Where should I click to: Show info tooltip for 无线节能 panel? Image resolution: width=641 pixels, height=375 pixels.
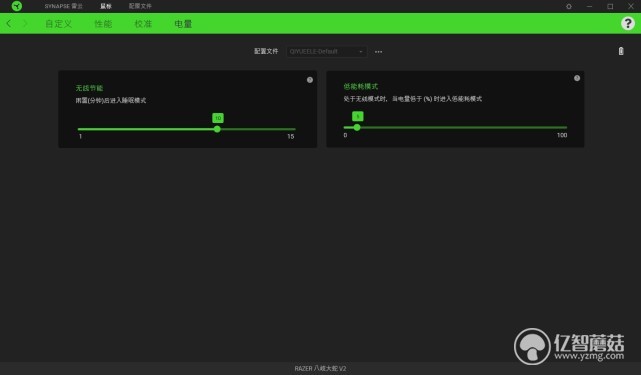(x=310, y=80)
